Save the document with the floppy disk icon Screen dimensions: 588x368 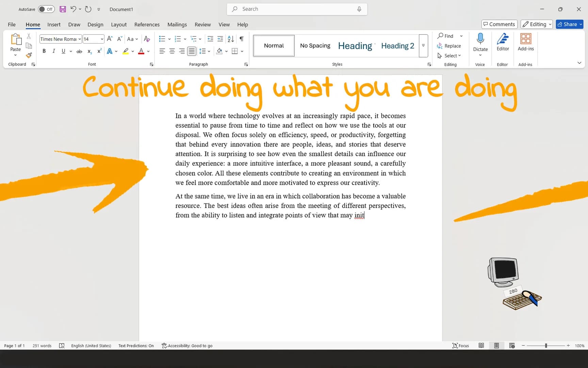click(x=63, y=9)
